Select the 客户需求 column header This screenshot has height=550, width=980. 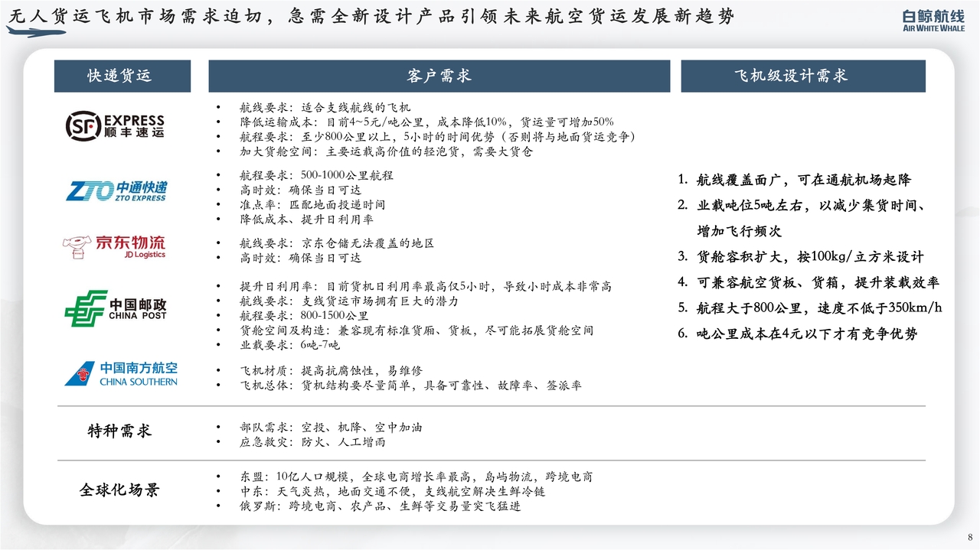pos(439,76)
